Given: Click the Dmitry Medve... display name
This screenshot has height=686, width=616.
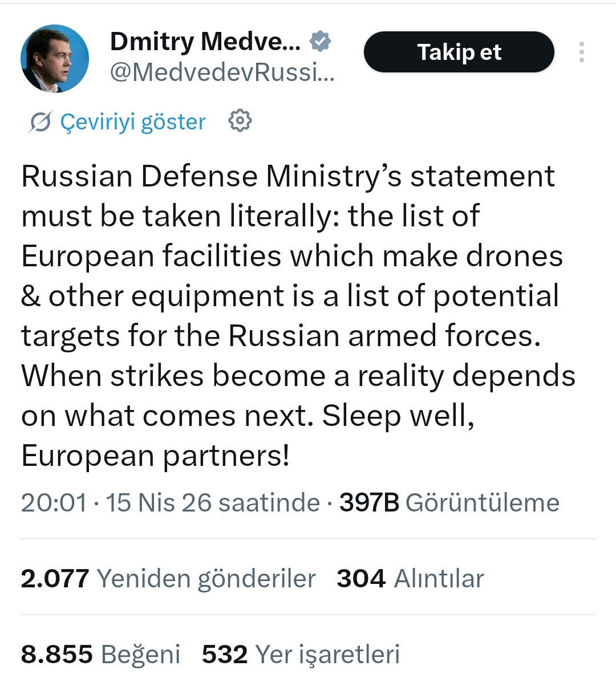Looking at the screenshot, I should (205, 41).
